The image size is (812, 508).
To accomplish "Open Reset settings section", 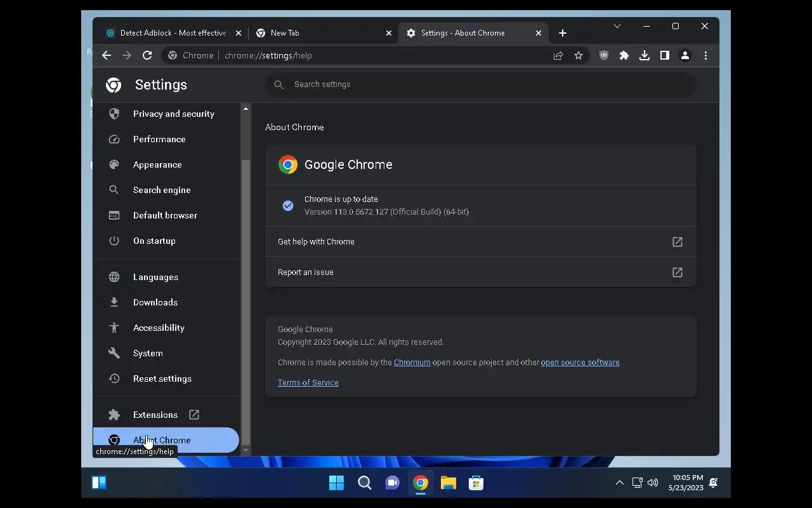I will tap(166, 378).
